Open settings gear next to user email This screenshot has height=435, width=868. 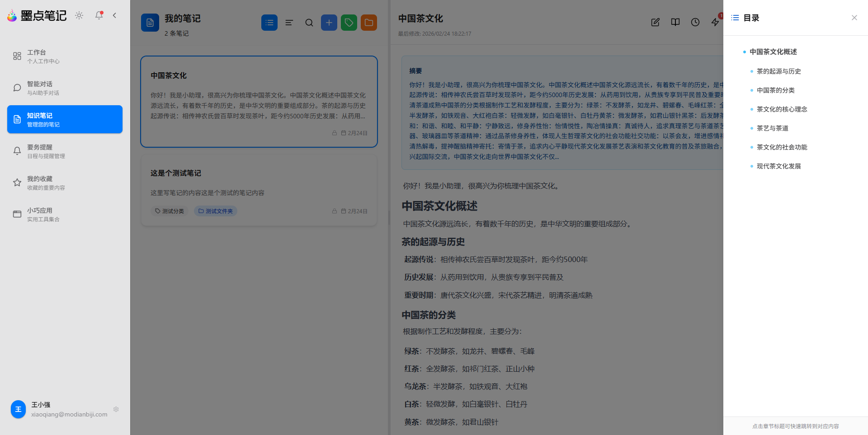[x=116, y=409]
